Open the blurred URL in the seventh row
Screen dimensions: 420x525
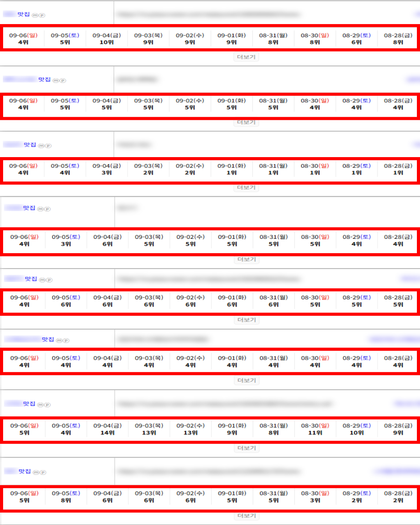tap(225, 404)
